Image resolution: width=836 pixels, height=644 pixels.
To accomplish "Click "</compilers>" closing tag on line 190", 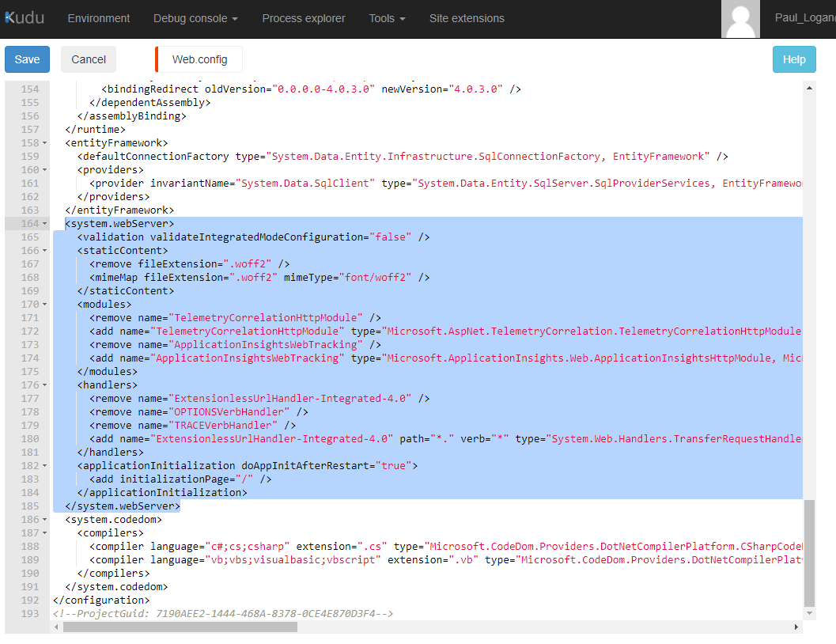I will [114, 573].
